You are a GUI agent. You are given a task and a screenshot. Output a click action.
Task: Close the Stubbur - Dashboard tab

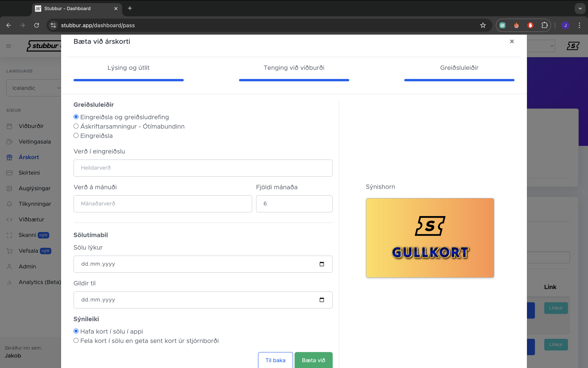[x=116, y=9]
